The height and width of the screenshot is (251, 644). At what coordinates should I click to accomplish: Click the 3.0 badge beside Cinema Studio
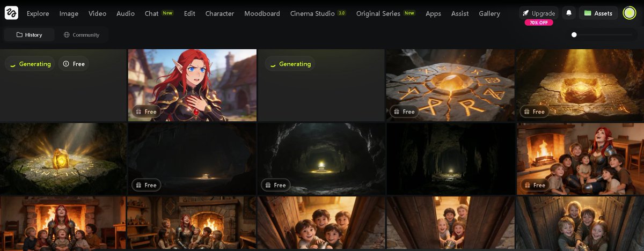click(342, 13)
